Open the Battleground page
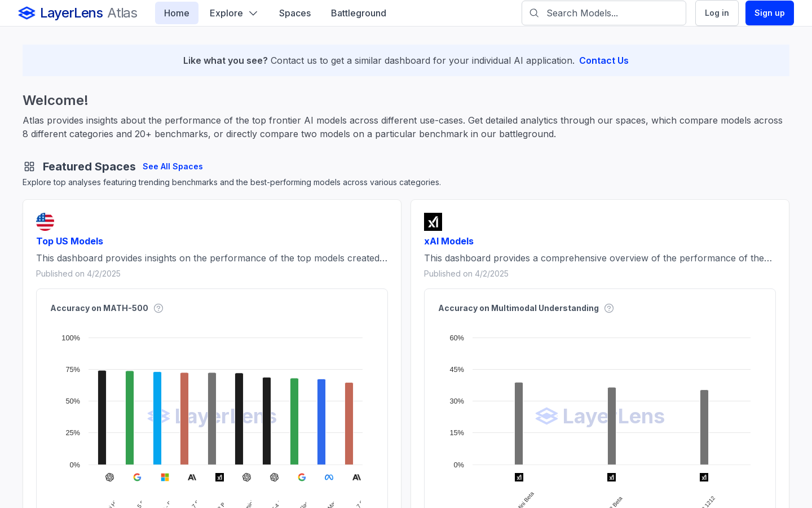 tap(359, 13)
